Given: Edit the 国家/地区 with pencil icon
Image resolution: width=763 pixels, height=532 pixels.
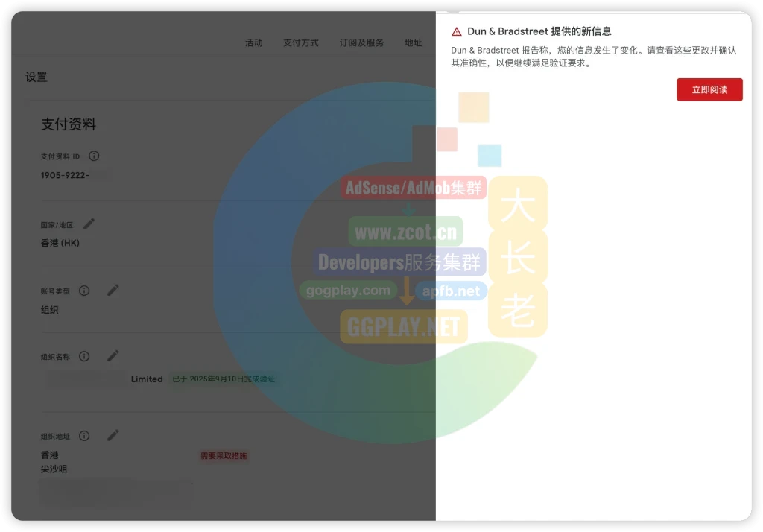Looking at the screenshot, I should pos(89,224).
